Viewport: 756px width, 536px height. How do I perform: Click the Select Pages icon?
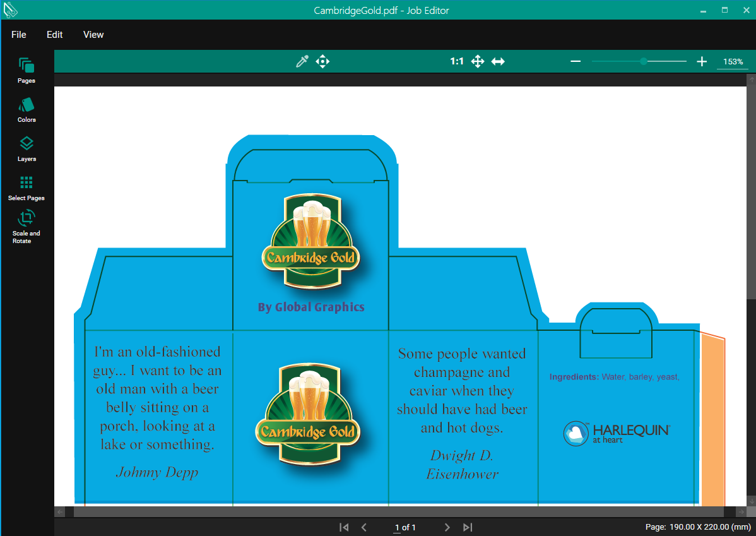point(27,188)
